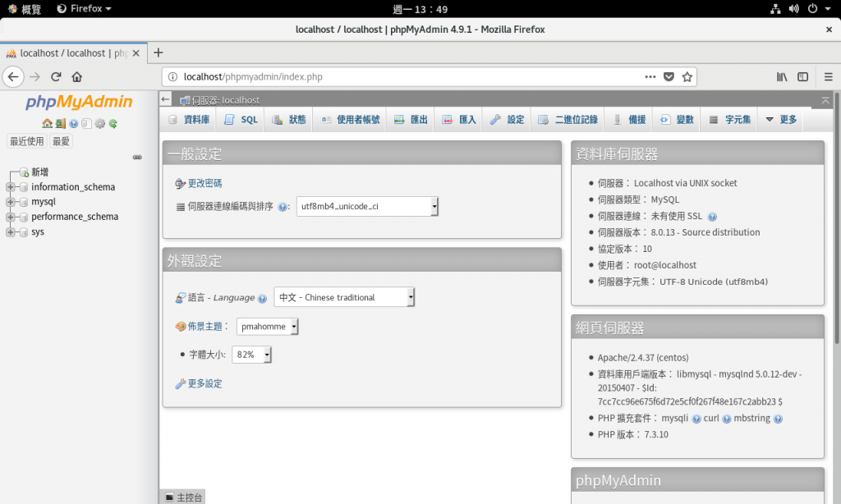Click the Pocket save icon in the URL bar
841x504 pixels.
click(x=669, y=76)
